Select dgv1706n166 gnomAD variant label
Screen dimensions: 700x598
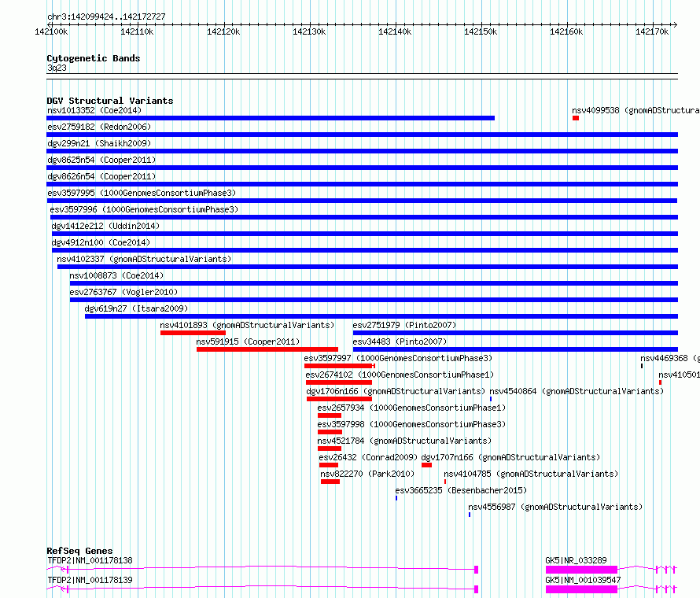click(396, 391)
